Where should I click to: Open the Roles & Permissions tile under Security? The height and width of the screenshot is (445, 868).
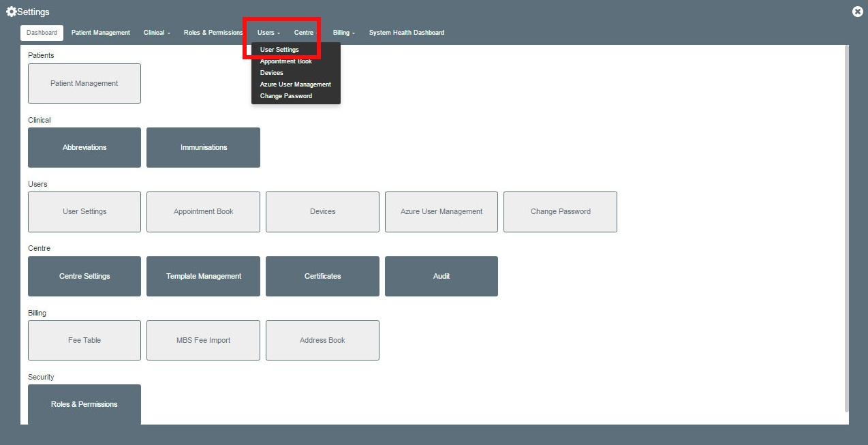(x=84, y=404)
